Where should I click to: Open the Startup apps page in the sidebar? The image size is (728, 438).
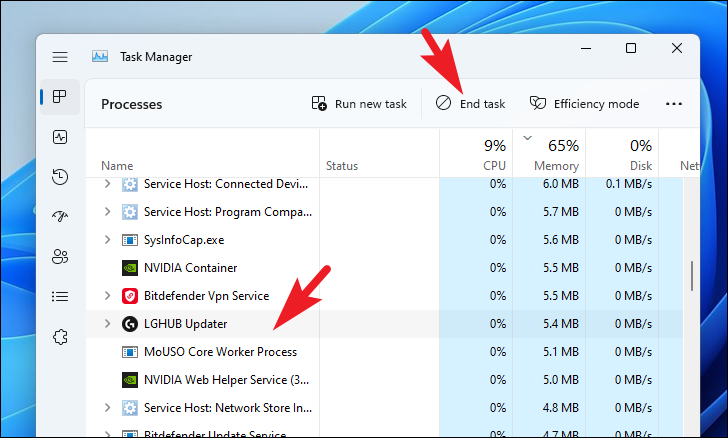[60, 216]
